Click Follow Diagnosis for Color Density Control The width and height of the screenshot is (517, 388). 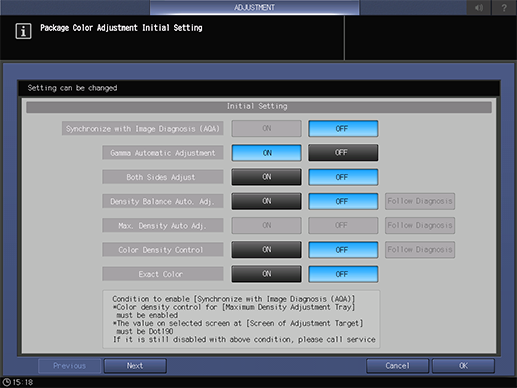point(420,250)
